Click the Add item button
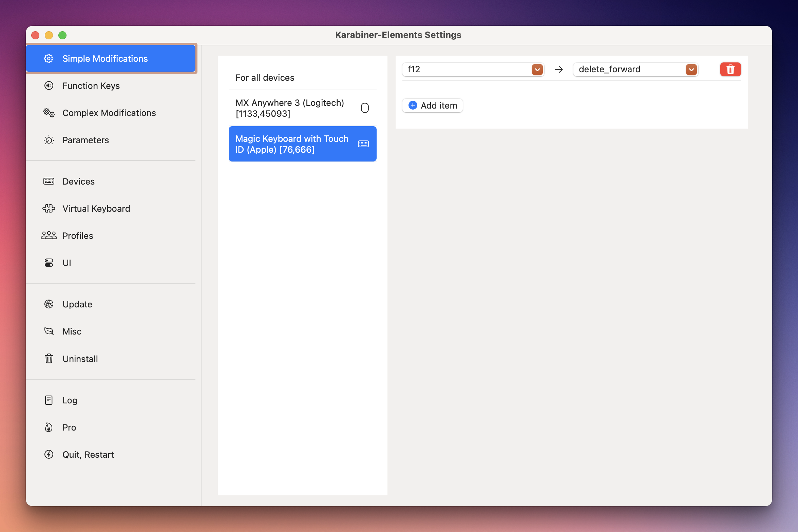Screen dimensions: 798x532 click(433, 106)
